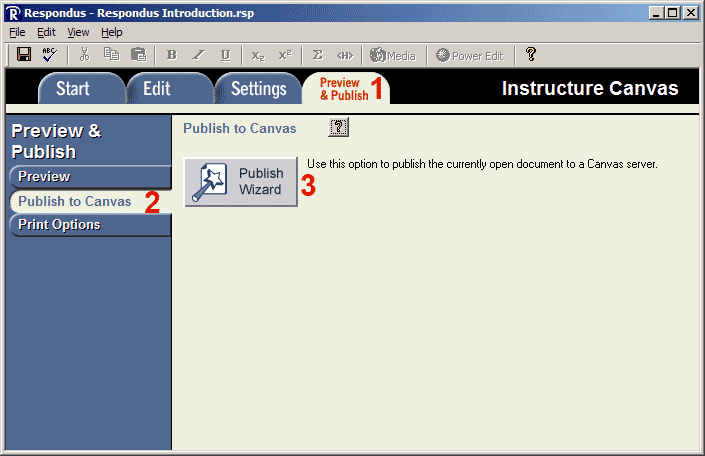Maximize the Respondus window
This screenshot has width=705, height=456.
[673, 13]
